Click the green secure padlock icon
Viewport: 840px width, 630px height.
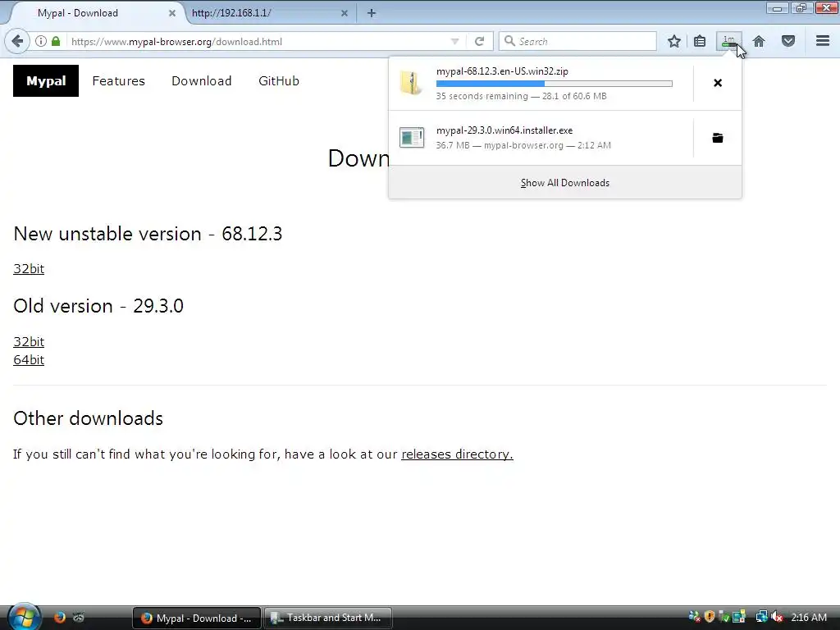tap(56, 41)
